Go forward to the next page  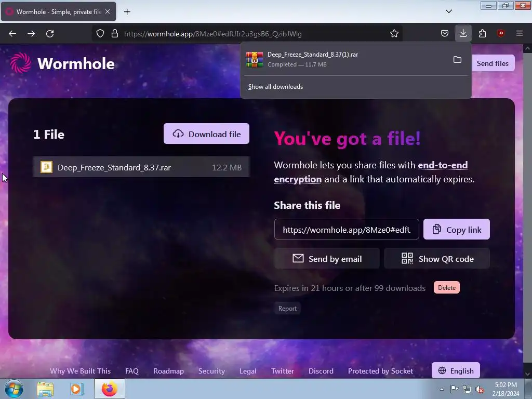[x=31, y=34]
